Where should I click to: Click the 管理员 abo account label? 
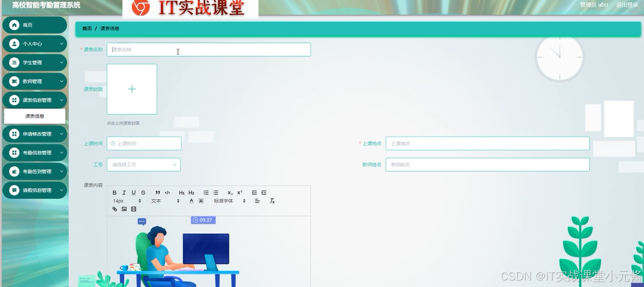(x=594, y=5)
